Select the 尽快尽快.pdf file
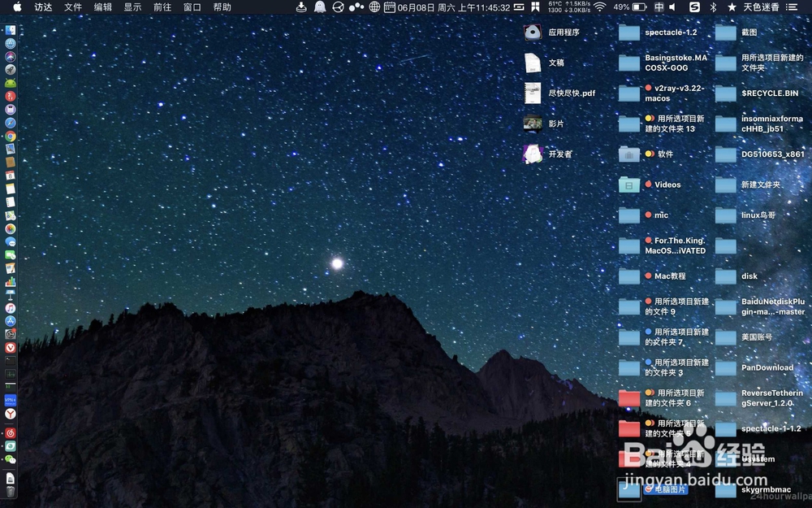Image resolution: width=812 pixels, height=508 pixels. 559,93
